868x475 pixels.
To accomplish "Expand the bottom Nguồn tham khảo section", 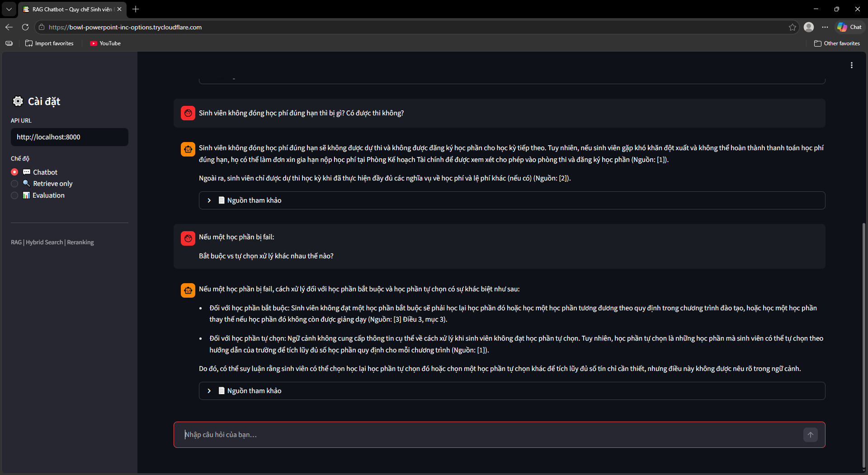I will [512, 391].
